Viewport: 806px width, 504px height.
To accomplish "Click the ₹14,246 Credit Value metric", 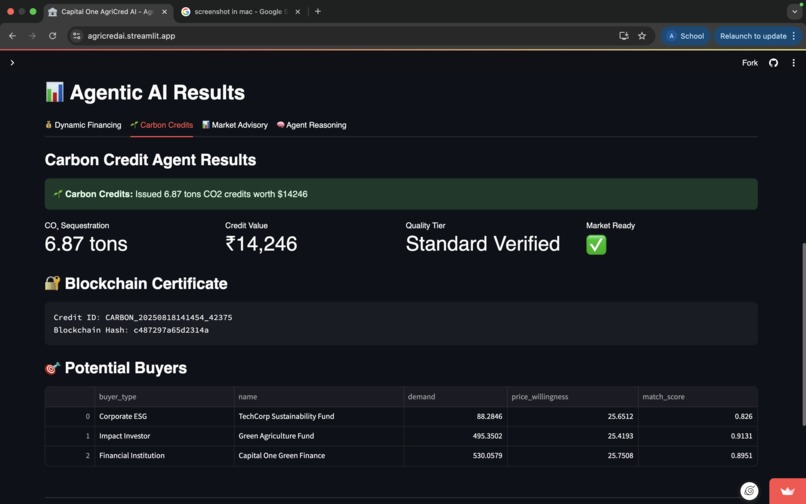I will 261,244.
